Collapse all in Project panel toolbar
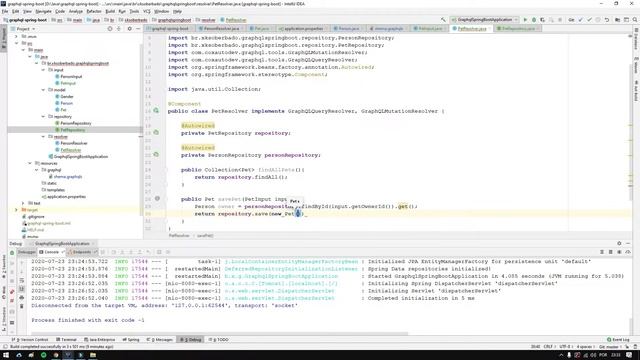The height and width of the screenshot is (360, 640). point(119,29)
